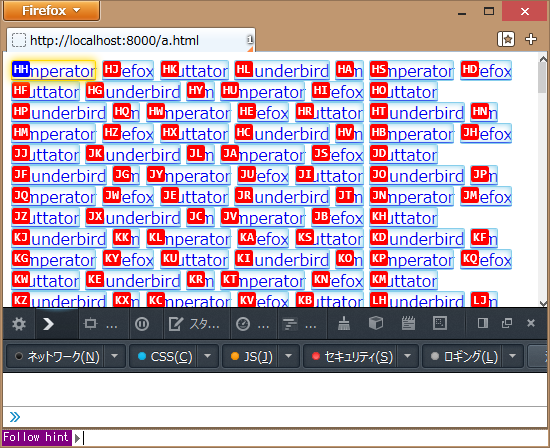Click the link hinted JY
Image resolution: width=550 pixels, height=448 pixels.
pos(189,176)
